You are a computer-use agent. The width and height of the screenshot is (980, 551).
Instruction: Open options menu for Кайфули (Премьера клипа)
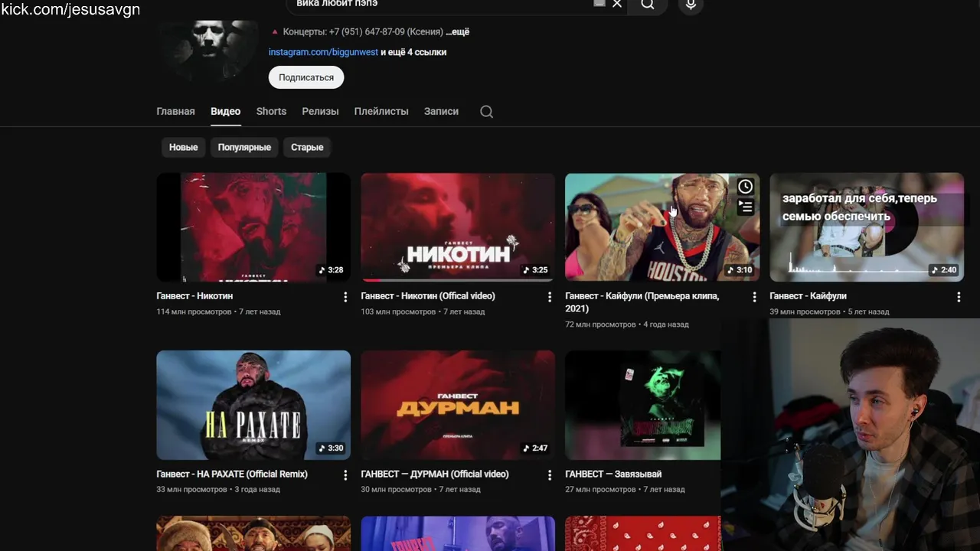pos(754,297)
